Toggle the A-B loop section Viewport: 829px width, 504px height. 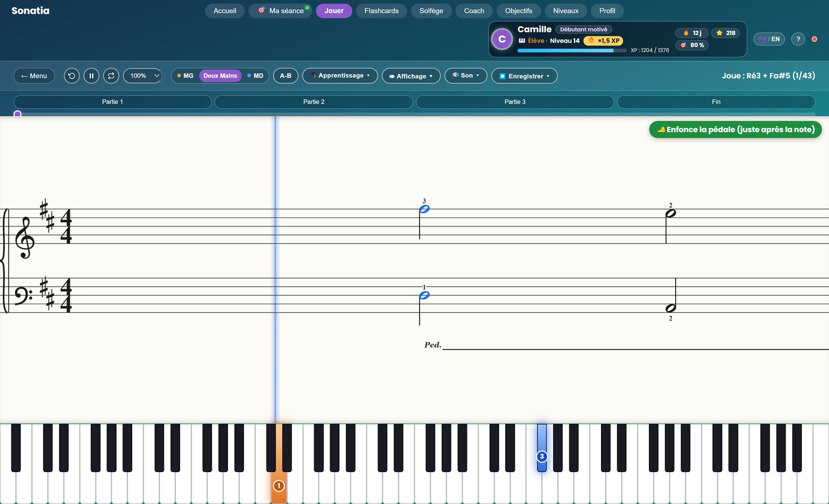(286, 75)
